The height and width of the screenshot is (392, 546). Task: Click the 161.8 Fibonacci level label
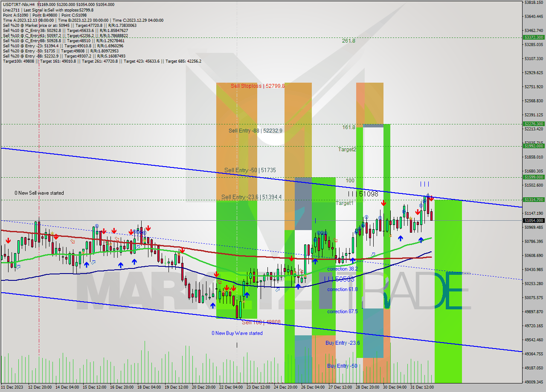[349, 127]
